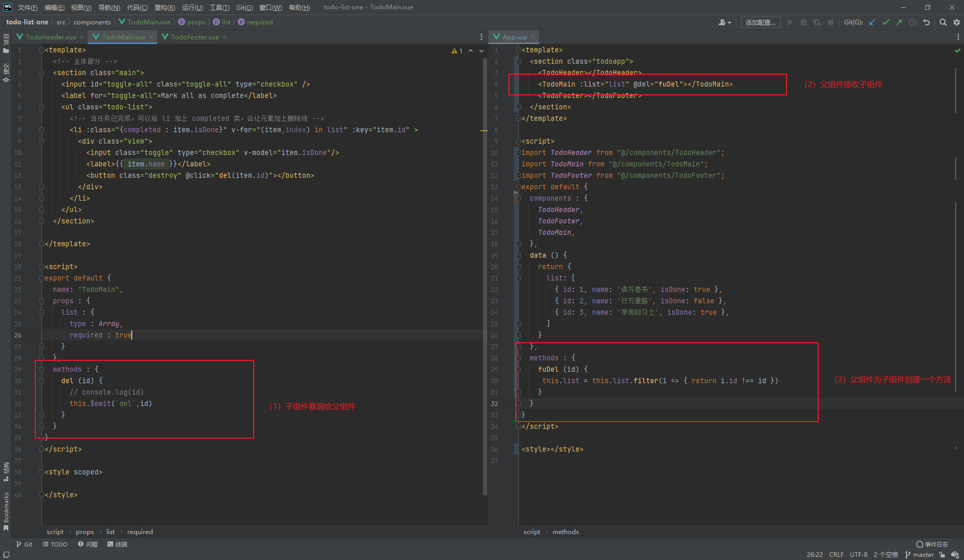Image resolution: width=964 pixels, height=560 pixels.
Task: Open the Git(G) menu in menu bar
Action: [244, 7]
